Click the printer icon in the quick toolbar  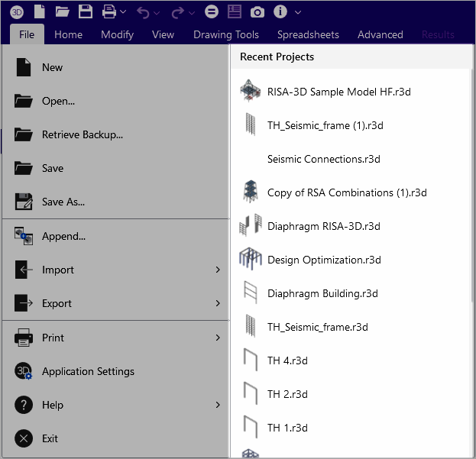tap(109, 11)
